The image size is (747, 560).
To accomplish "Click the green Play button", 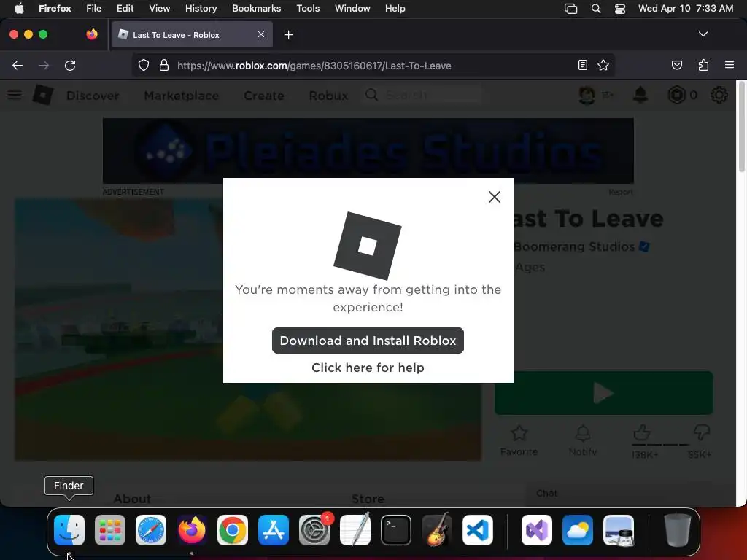I will click(x=603, y=393).
